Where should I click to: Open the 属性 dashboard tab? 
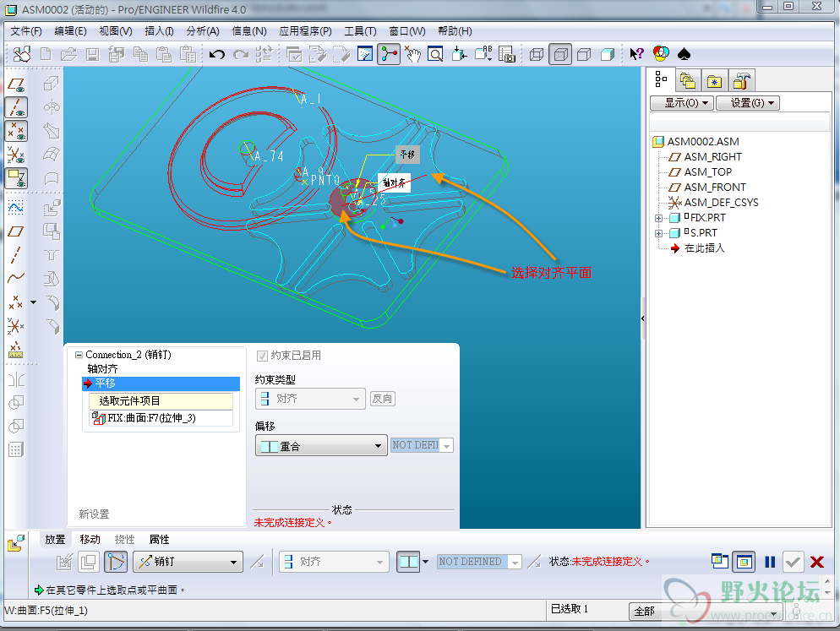[x=159, y=540]
